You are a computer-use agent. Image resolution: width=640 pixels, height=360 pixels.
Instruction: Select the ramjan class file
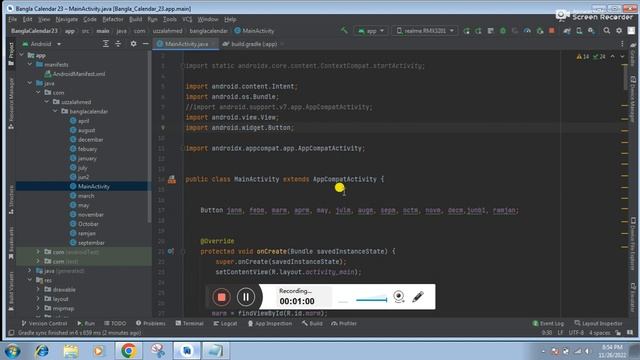tap(83, 233)
